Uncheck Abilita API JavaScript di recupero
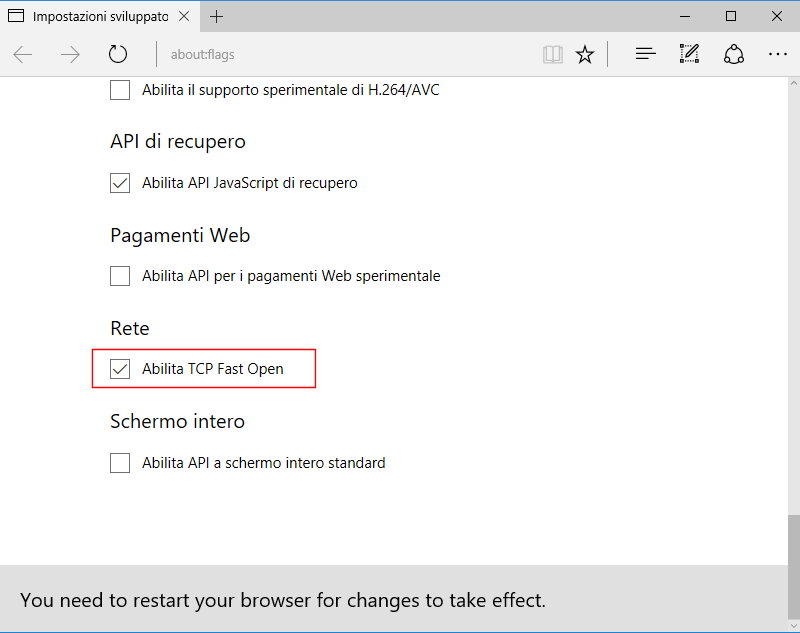The width and height of the screenshot is (800, 633). 119,183
